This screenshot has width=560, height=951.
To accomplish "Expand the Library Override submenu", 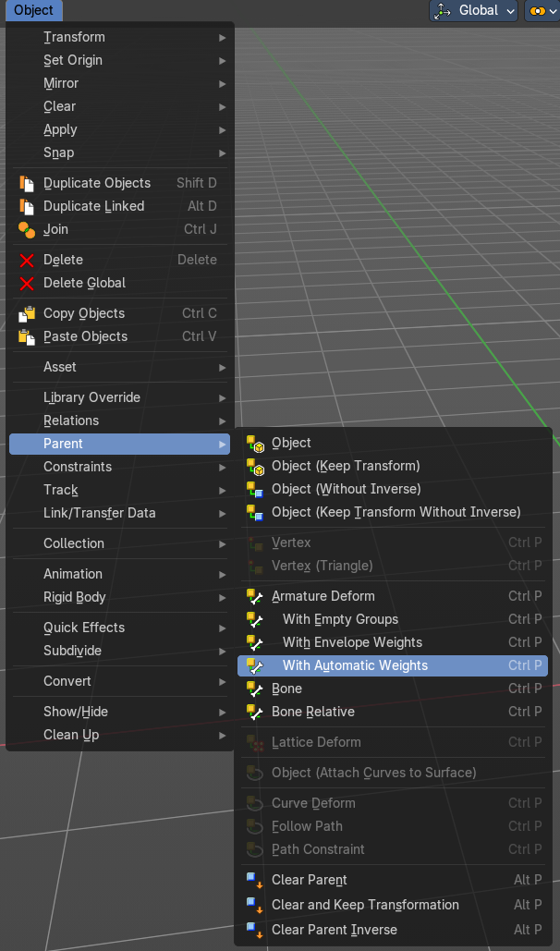I will click(x=119, y=397).
